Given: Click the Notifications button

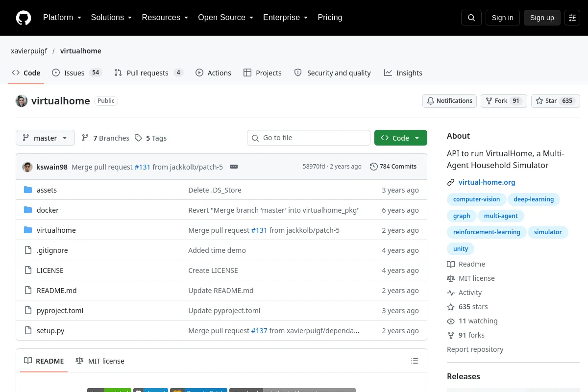Looking at the screenshot, I should click(449, 101).
